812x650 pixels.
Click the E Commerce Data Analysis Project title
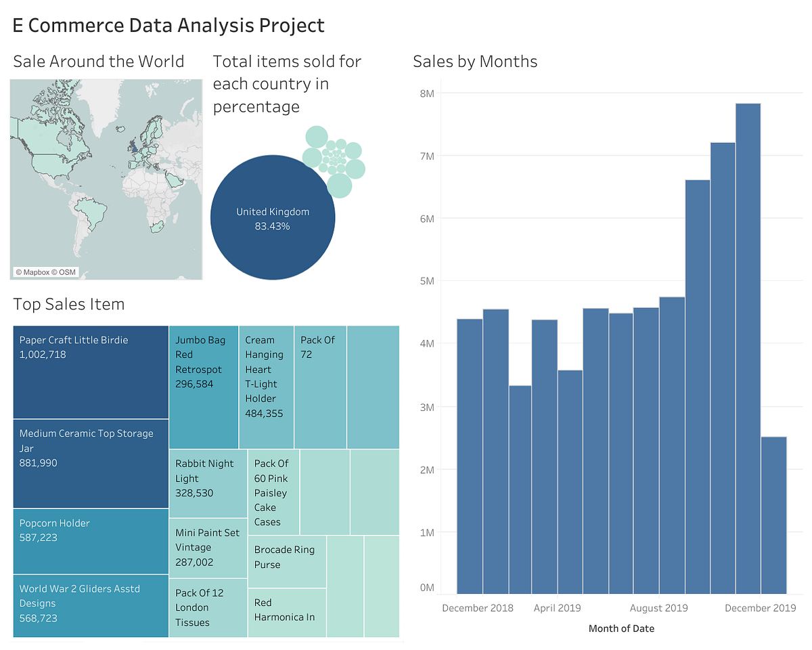coord(168,25)
